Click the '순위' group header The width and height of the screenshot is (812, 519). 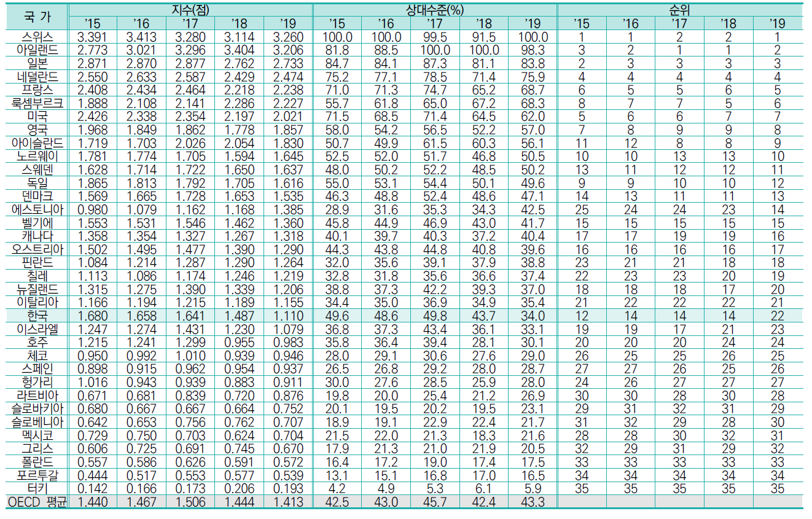(679, 10)
